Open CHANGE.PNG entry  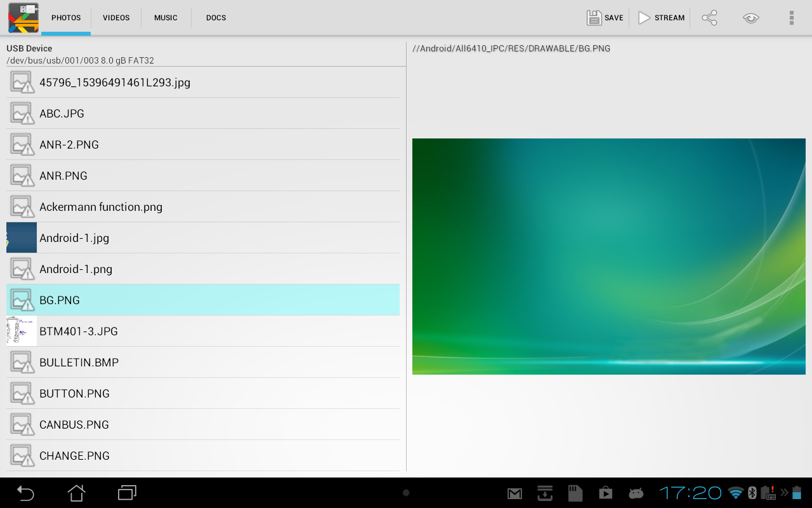coord(203,455)
